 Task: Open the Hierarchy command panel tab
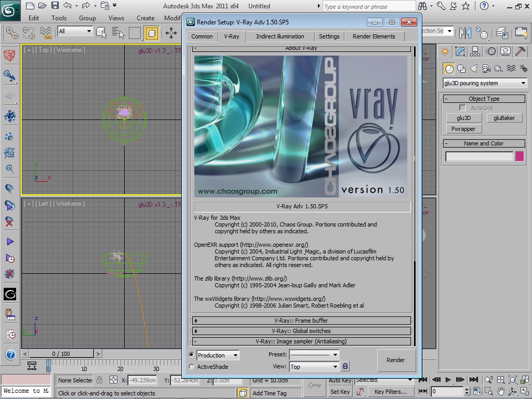475,51
